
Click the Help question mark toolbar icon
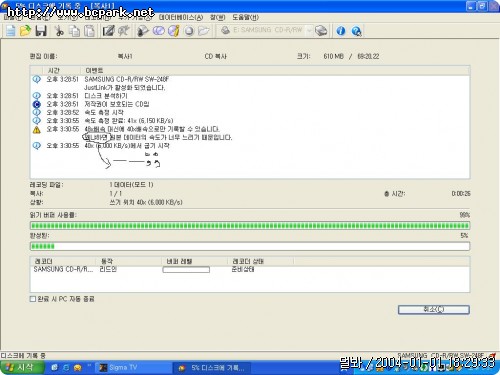(x=356, y=31)
